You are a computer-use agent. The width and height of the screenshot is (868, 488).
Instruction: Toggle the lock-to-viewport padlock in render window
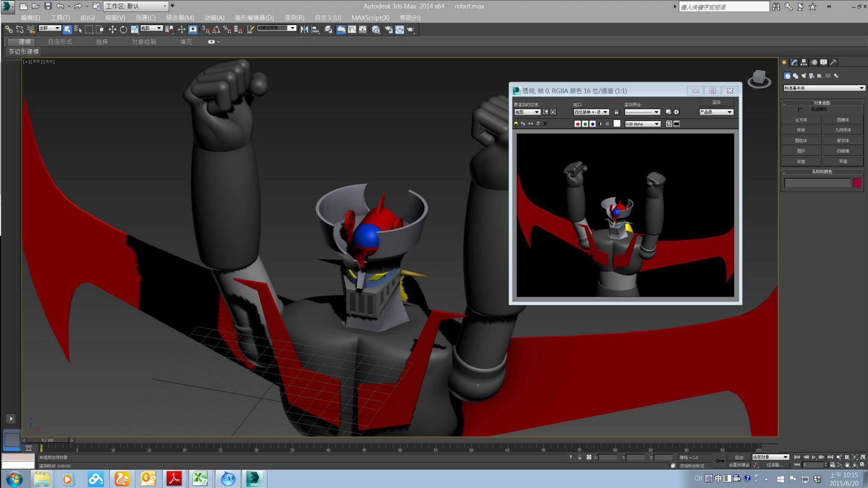616,112
